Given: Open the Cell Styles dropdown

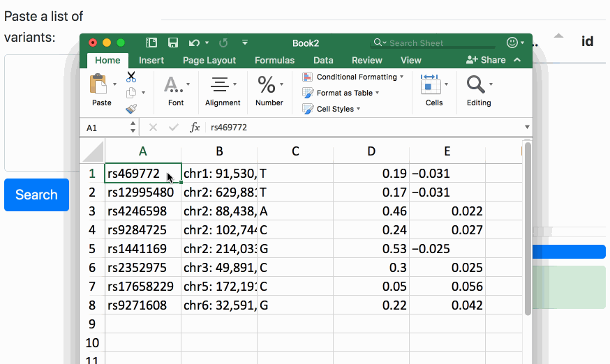Looking at the screenshot, I should tap(335, 109).
